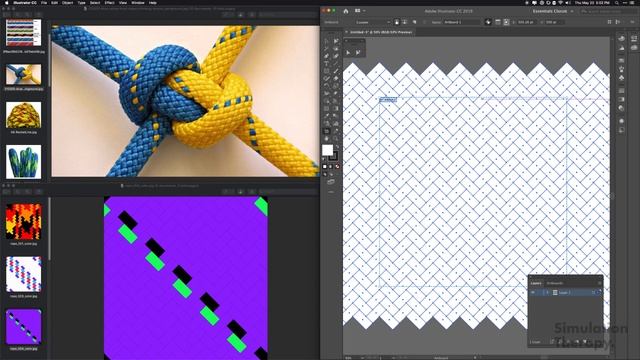Viewport: 640px width, 360px height.
Task: Select the Direct Selection tool
Action: (336, 41)
